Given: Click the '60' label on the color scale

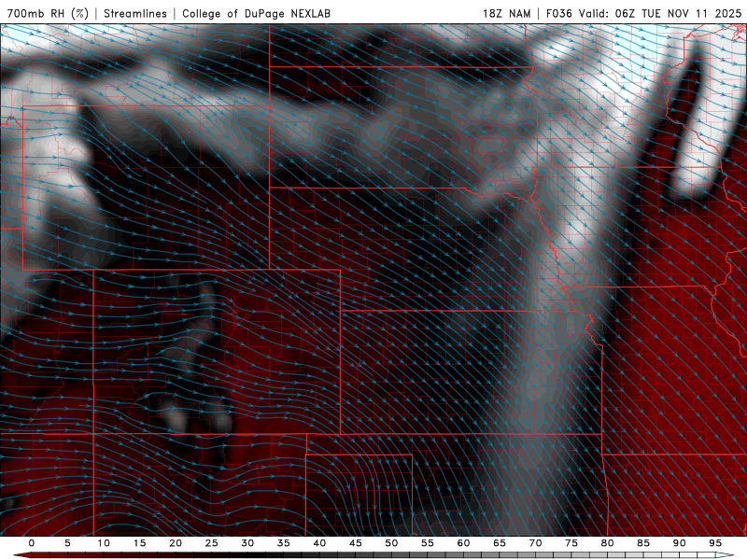Looking at the screenshot, I should [x=463, y=543].
